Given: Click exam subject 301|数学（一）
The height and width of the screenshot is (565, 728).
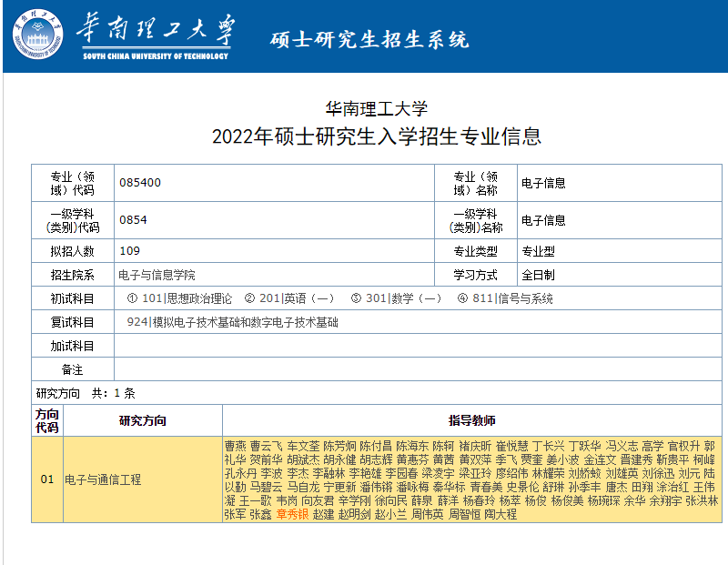Looking at the screenshot, I should (x=403, y=298).
